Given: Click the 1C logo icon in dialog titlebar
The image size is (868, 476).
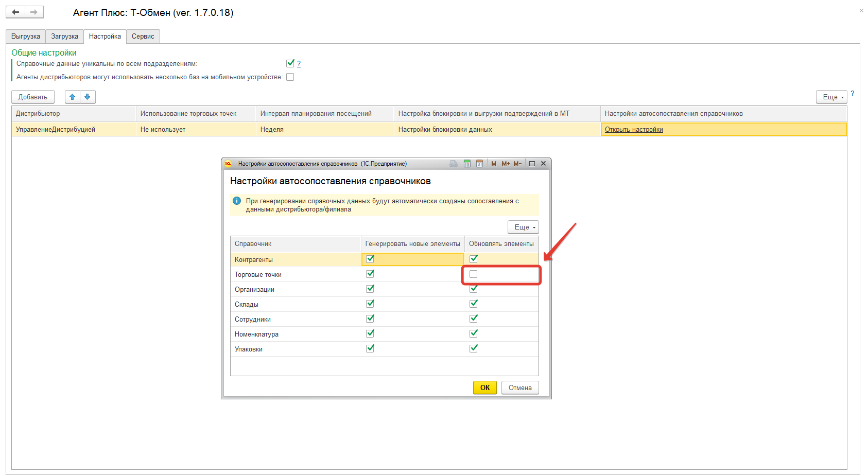Looking at the screenshot, I should pos(228,164).
